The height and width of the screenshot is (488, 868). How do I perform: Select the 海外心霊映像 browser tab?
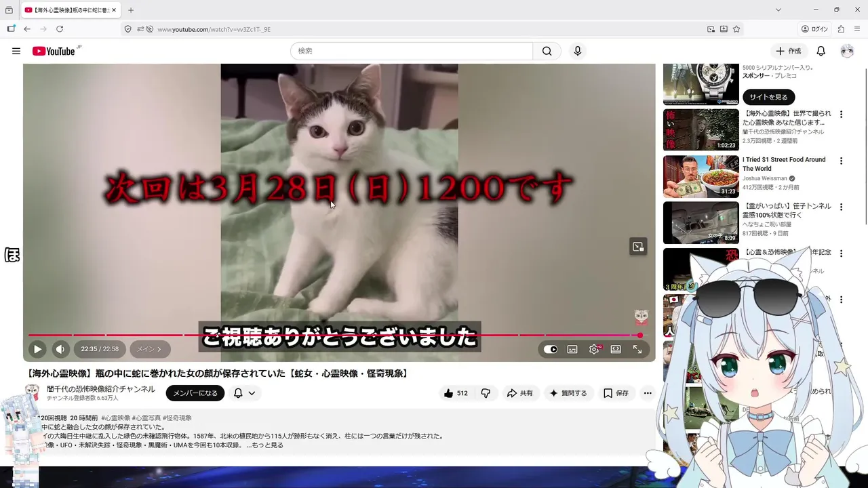[71, 10]
